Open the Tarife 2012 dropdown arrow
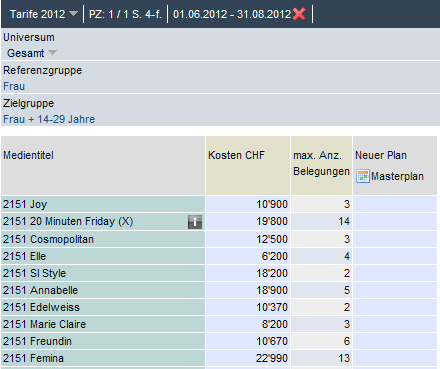The image size is (440, 369). click(x=73, y=14)
